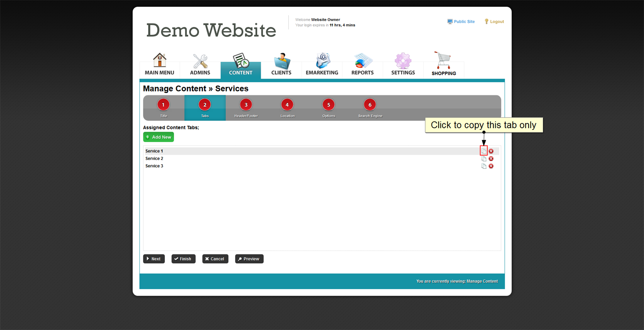Delete Service 2 with red X icon
The image size is (644, 330).
[491, 159]
